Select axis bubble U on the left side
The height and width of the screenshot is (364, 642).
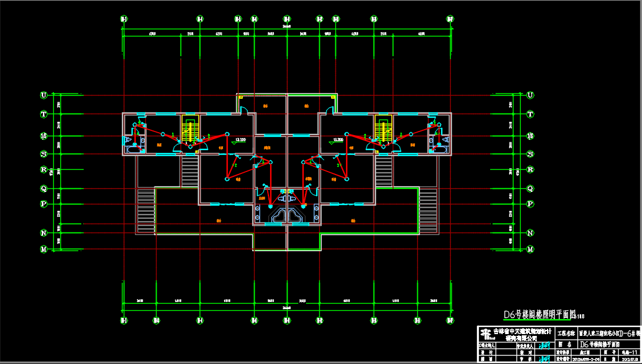coord(44,96)
